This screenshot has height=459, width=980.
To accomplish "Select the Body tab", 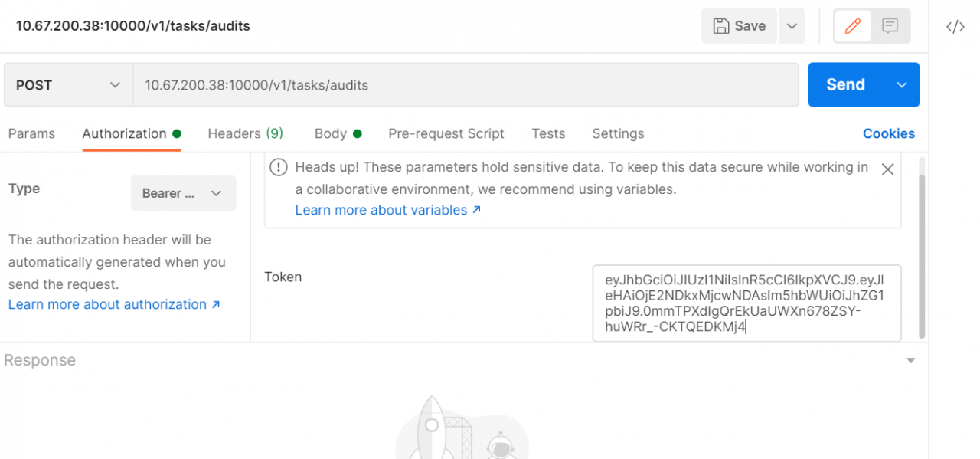I will [x=338, y=133].
